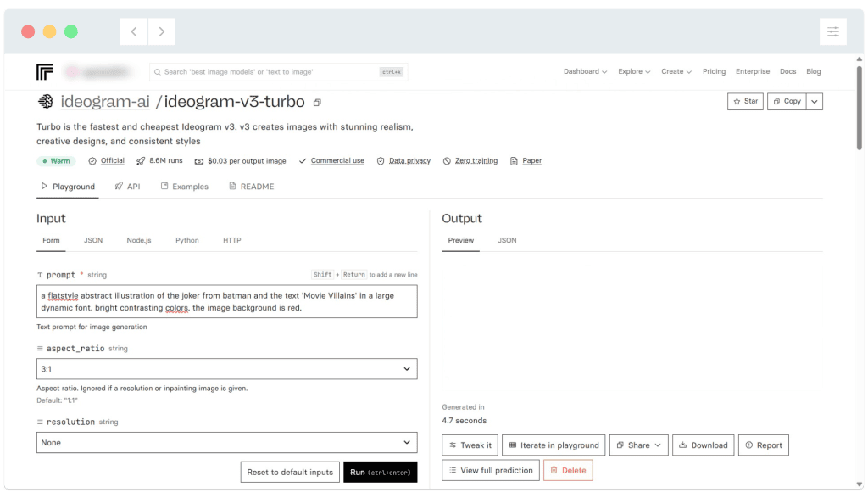Image resolution: width=868 pixels, height=498 pixels.
Task: Click the Tweak it button
Action: (x=470, y=445)
